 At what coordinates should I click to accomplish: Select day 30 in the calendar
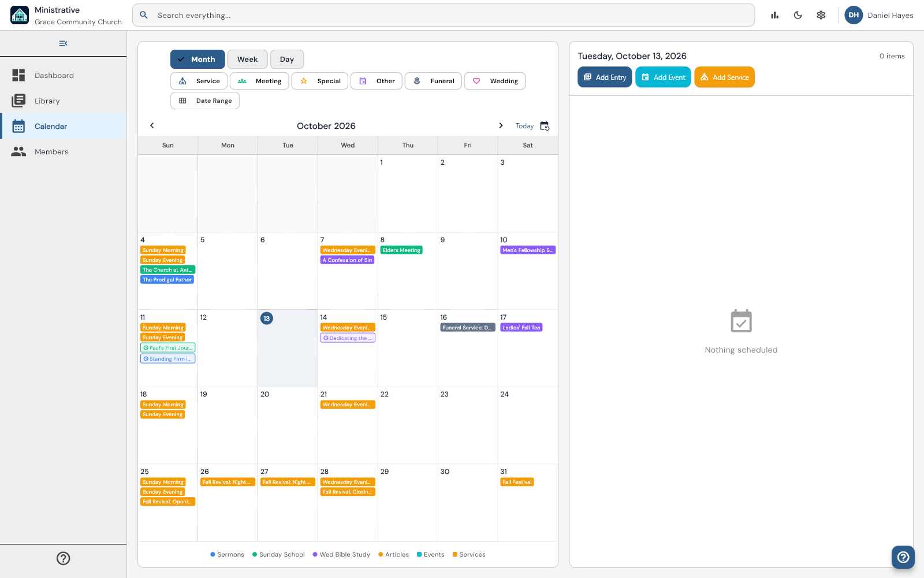tap(468, 502)
